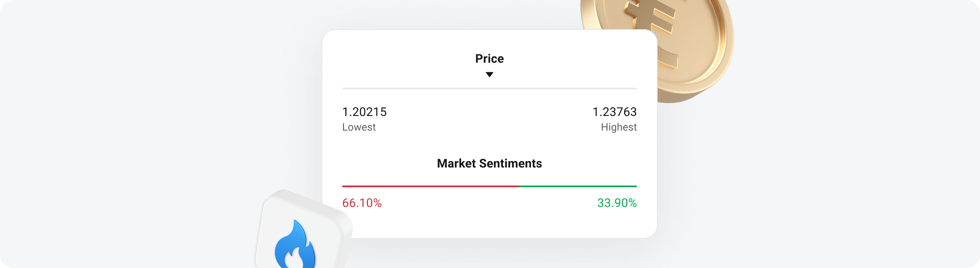Image resolution: width=980 pixels, height=268 pixels.
Task: Click the red bearish sentiment bar segment
Action: (430, 186)
